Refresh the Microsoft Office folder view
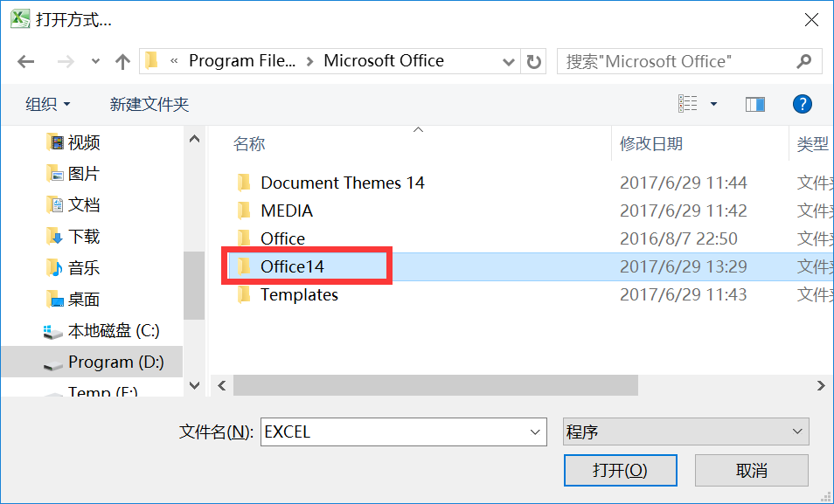Screen dimensions: 834x504 (x=533, y=62)
